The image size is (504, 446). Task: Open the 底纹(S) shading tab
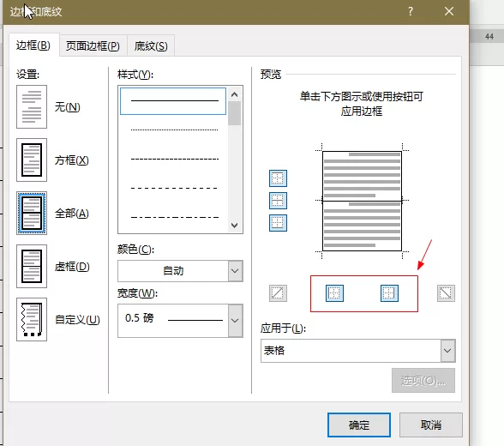click(x=151, y=46)
